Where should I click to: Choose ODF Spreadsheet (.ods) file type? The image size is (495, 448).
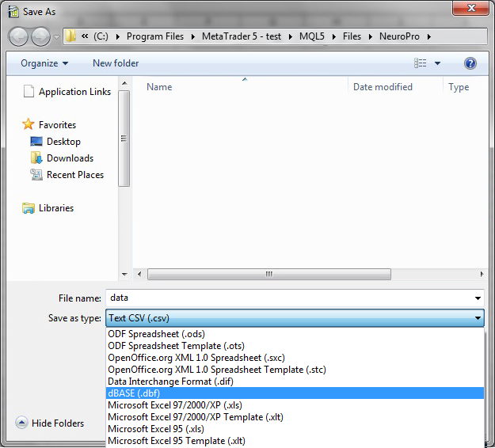point(295,334)
